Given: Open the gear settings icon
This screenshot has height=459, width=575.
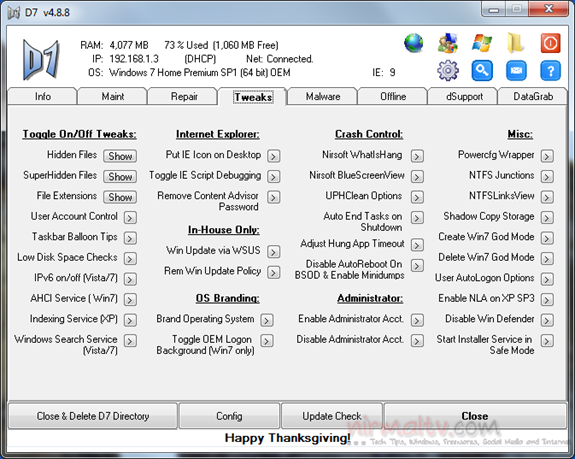Looking at the screenshot, I should pos(447,70).
